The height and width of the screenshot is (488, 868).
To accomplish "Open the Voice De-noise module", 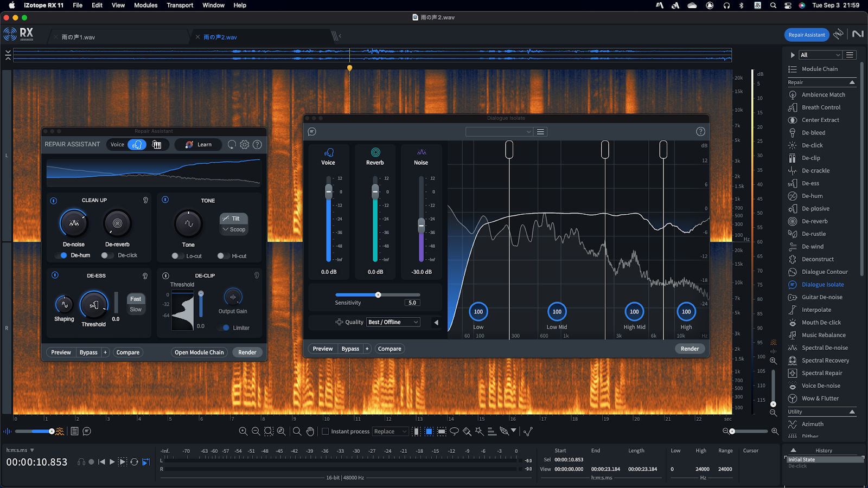I will (x=821, y=386).
